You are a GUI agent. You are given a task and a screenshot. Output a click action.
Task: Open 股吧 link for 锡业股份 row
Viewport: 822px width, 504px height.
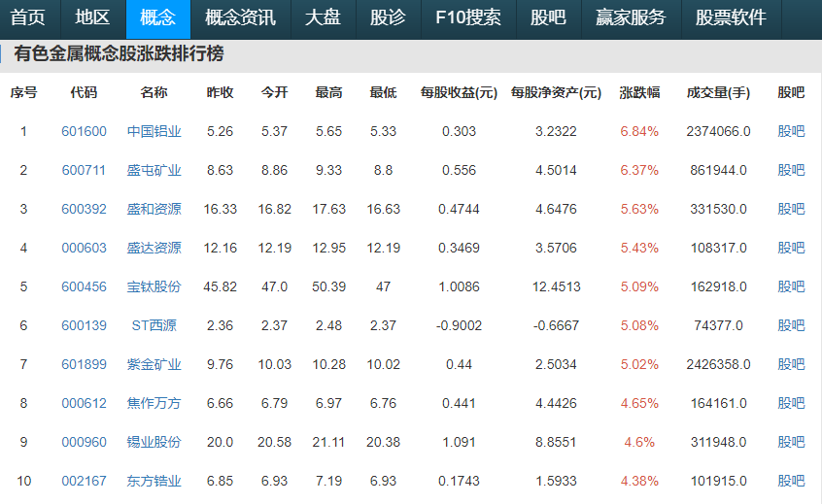tap(791, 442)
